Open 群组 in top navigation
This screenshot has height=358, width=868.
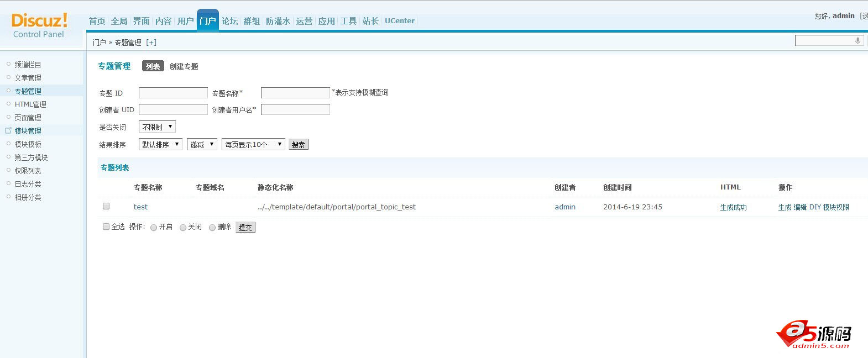click(252, 21)
